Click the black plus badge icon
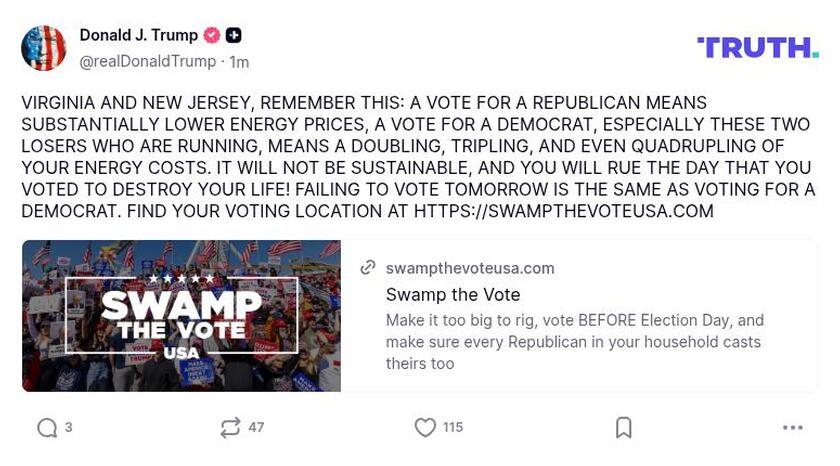The image size is (840, 466). 233,36
